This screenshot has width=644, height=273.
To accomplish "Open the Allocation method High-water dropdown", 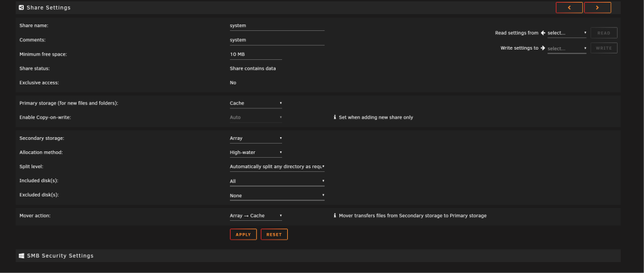I will point(256,153).
